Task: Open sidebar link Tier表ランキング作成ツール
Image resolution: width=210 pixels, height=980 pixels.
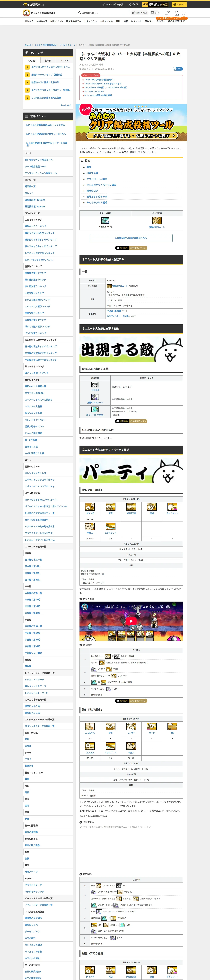Action: click(x=39, y=160)
